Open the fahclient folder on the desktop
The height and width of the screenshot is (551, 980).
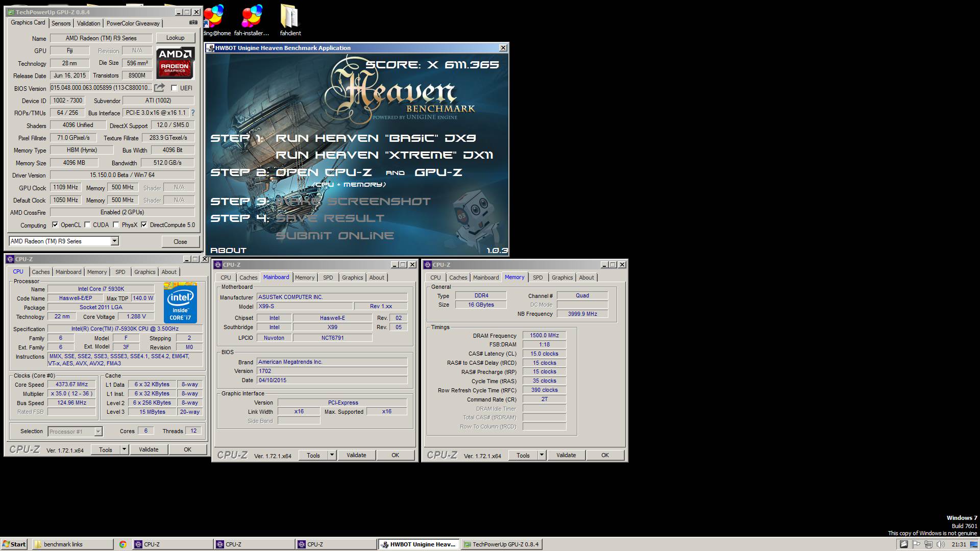290,20
